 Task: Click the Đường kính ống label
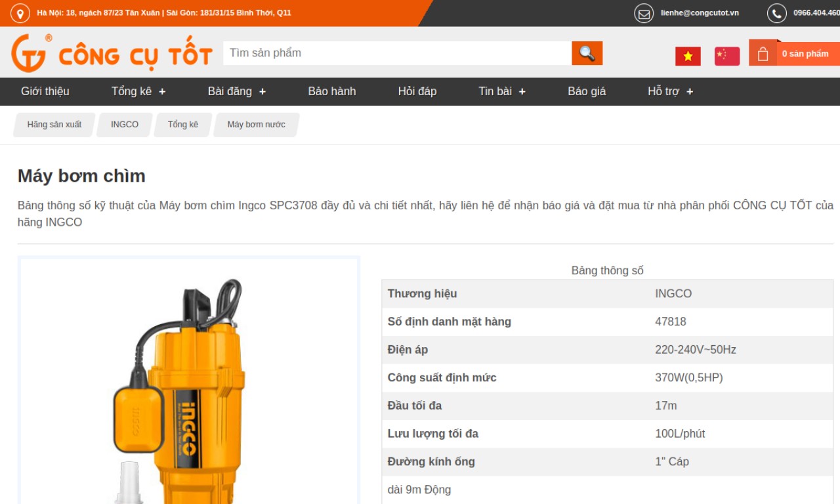click(431, 461)
